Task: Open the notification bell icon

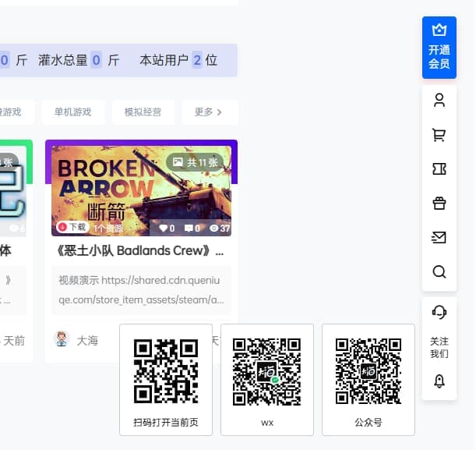Action: [x=439, y=381]
